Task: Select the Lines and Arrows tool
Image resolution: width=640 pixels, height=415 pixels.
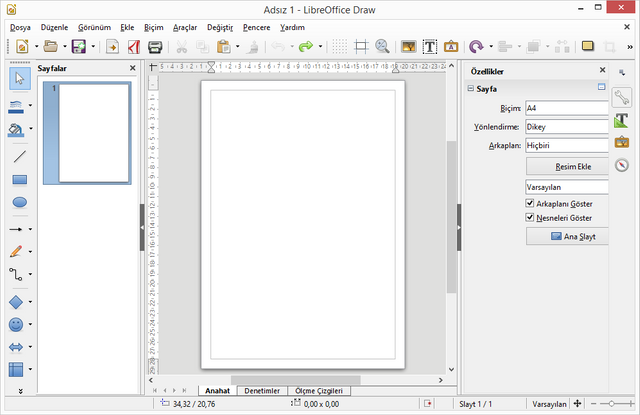Action: [x=16, y=229]
